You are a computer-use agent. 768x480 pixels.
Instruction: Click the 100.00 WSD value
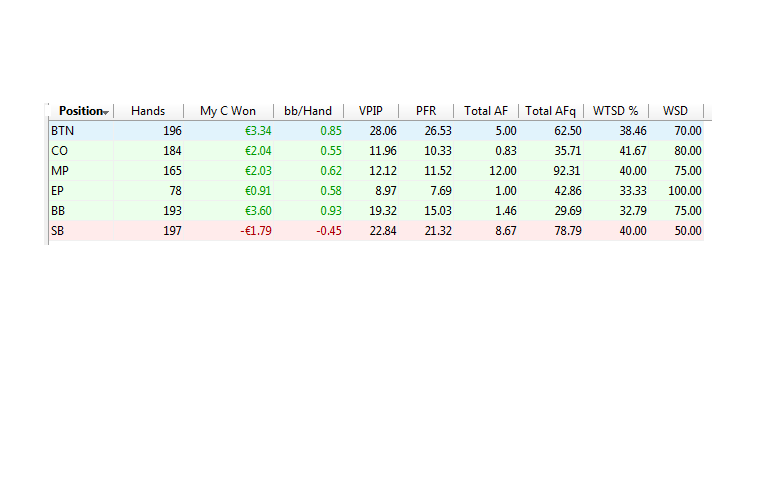685,191
